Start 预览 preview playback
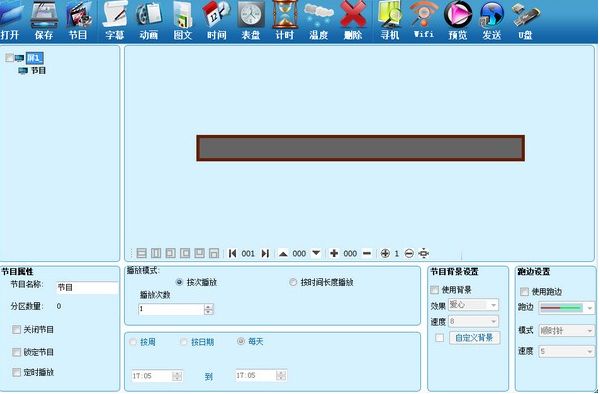600x394 pixels. coord(458,21)
